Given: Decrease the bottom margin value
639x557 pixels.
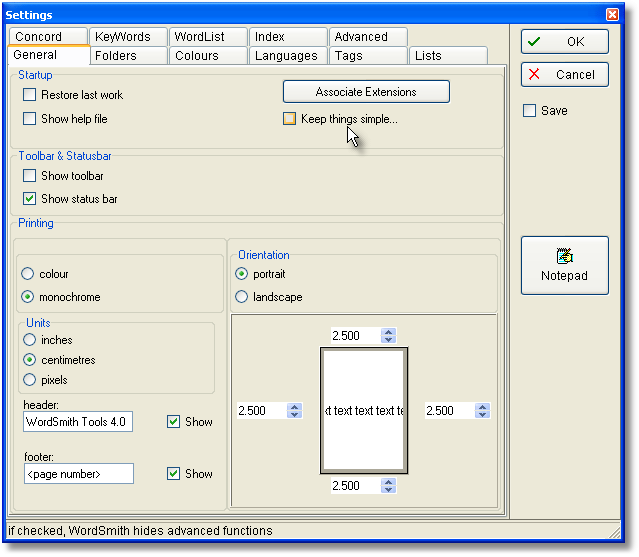Looking at the screenshot, I should click(388, 489).
